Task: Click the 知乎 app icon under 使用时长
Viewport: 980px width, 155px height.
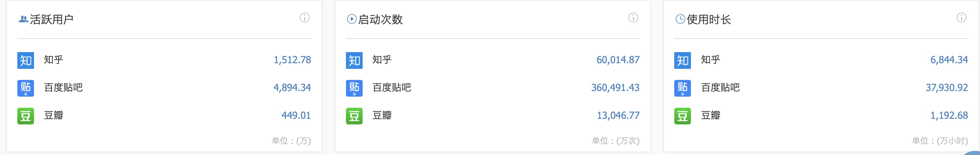Action: [x=683, y=60]
